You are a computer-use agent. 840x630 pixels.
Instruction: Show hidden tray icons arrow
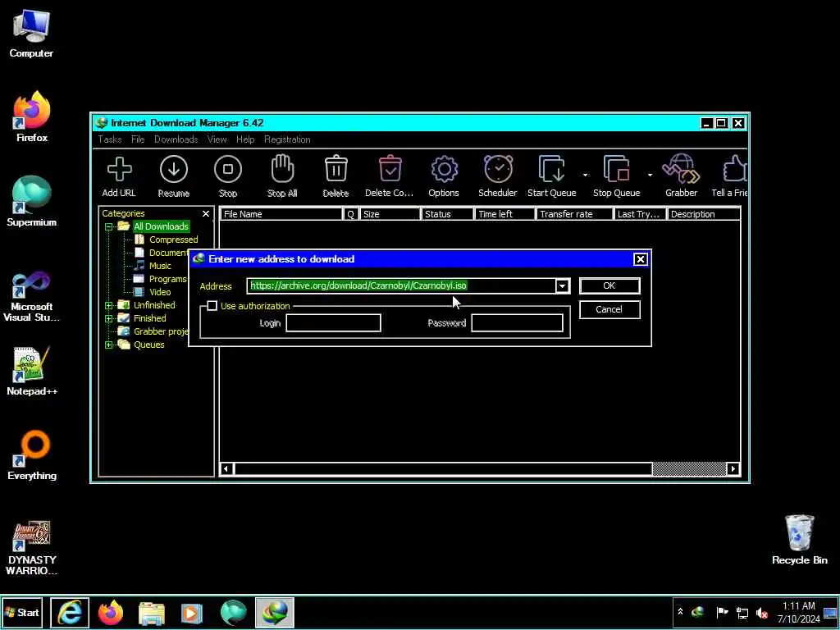pyautogui.click(x=680, y=612)
